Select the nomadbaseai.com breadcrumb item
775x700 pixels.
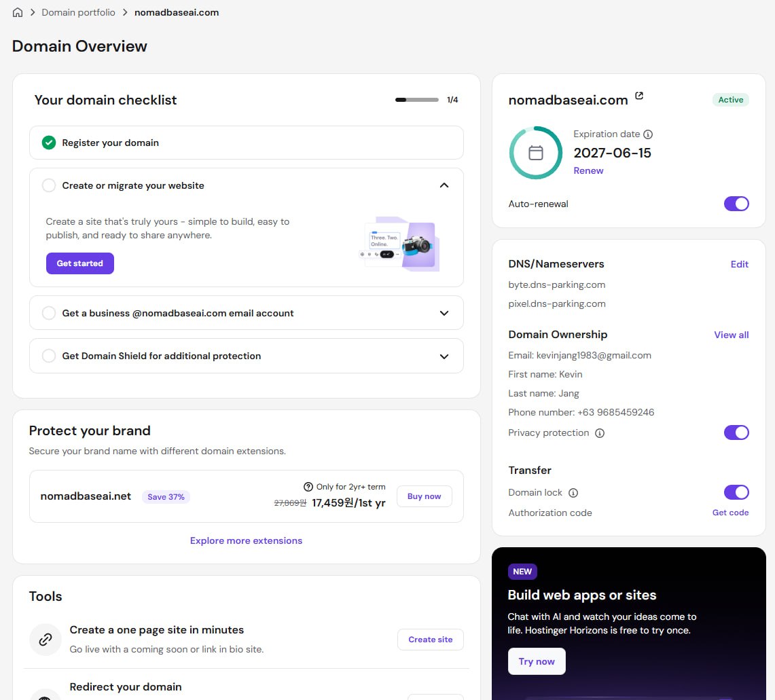(x=177, y=12)
